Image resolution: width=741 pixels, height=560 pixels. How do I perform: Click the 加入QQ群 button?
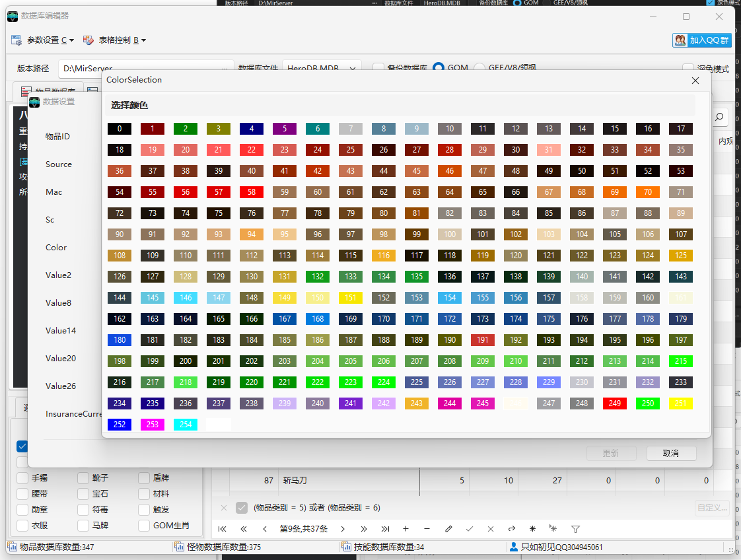click(x=702, y=40)
